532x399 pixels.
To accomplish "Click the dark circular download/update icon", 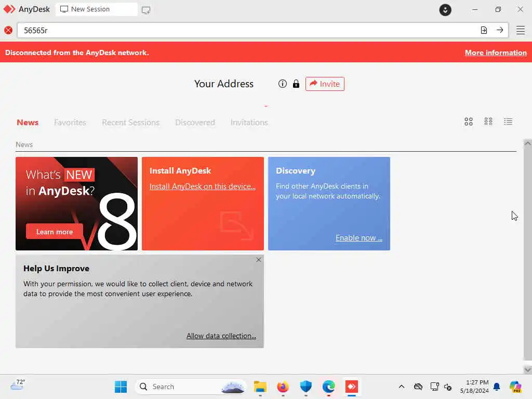I will point(445,10).
